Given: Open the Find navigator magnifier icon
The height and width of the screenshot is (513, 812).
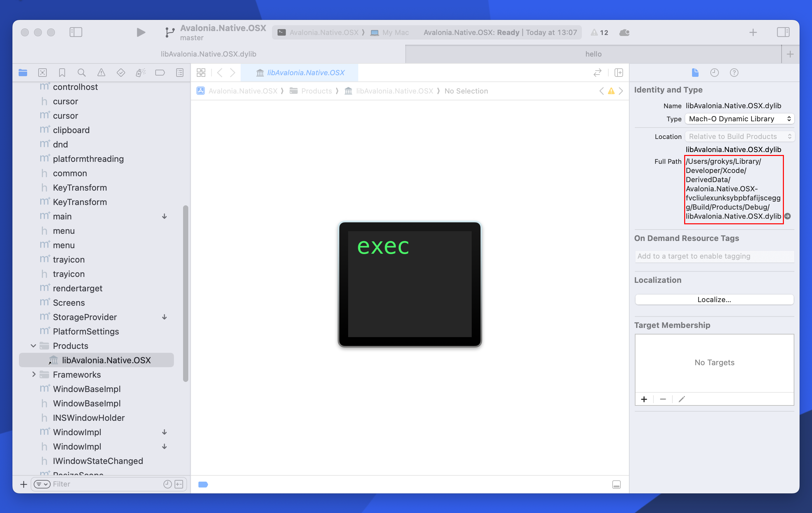Looking at the screenshot, I should pyautogui.click(x=81, y=73).
